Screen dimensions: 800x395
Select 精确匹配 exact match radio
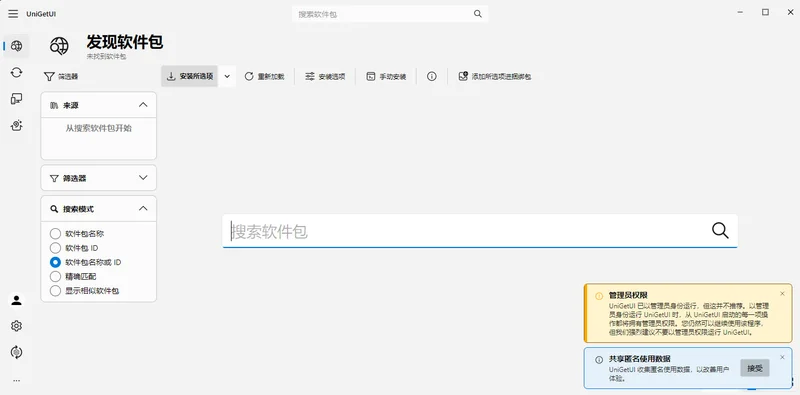click(x=73, y=277)
